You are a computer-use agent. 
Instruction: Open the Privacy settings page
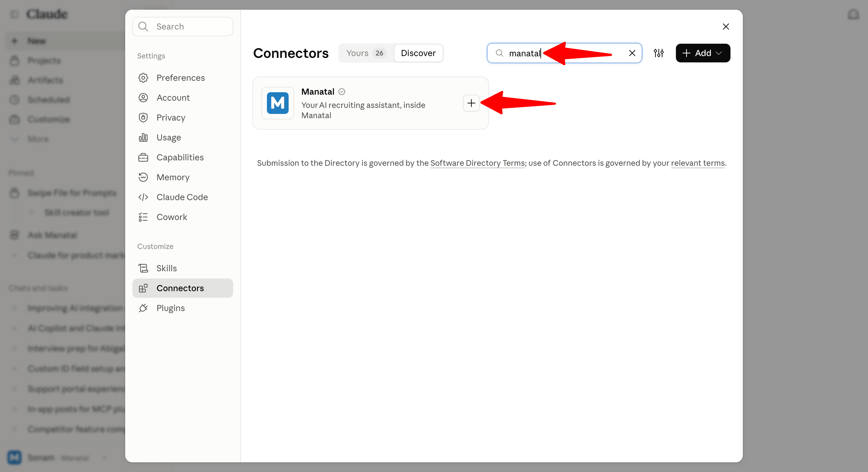(x=183, y=118)
